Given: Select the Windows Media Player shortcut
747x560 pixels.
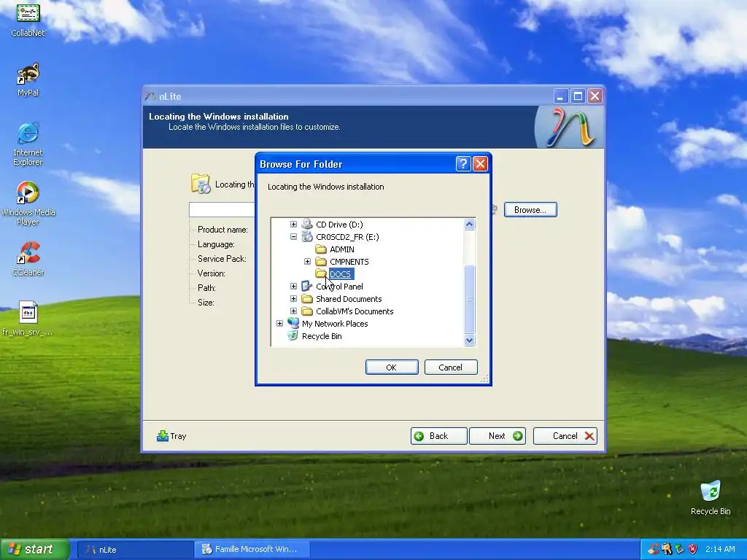Looking at the screenshot, I should click(x=28, y=203).
